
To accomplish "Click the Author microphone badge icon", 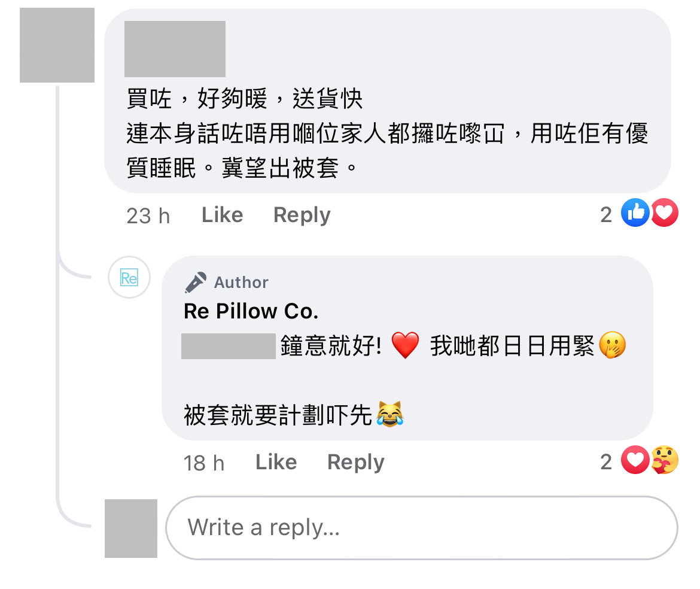I will [x=196, y=282].
